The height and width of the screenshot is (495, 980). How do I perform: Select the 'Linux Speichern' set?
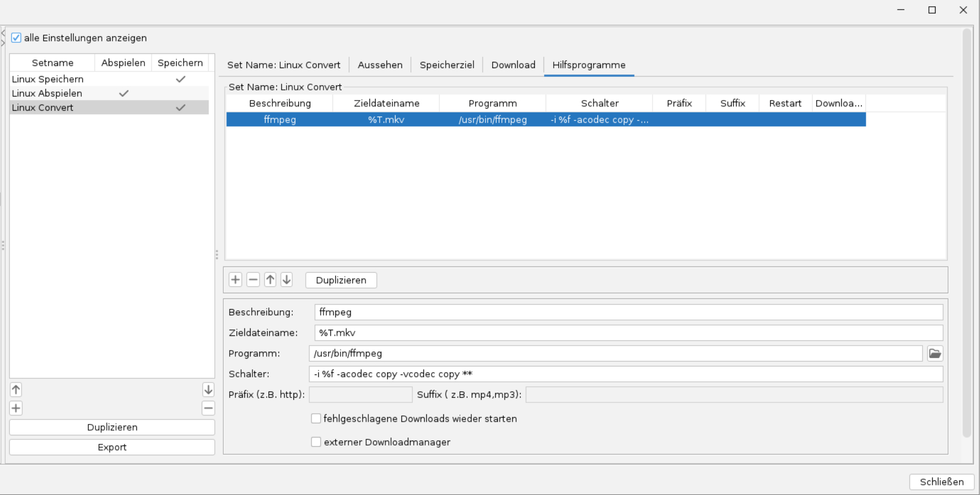tap(109, 79)
